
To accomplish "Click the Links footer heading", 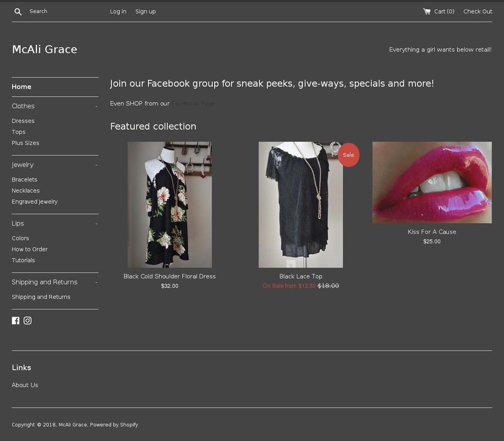I will (22, 367).
